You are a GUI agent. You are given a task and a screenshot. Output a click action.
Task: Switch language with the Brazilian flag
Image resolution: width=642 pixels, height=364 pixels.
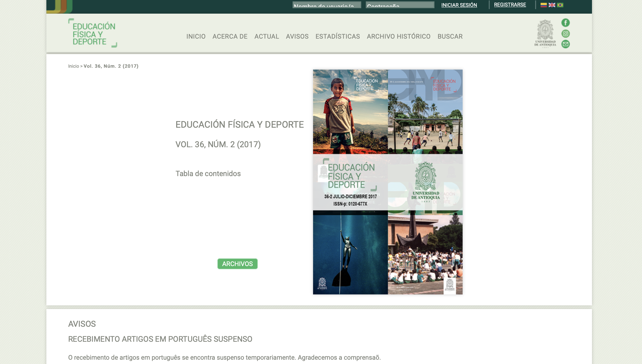(560, 5)
